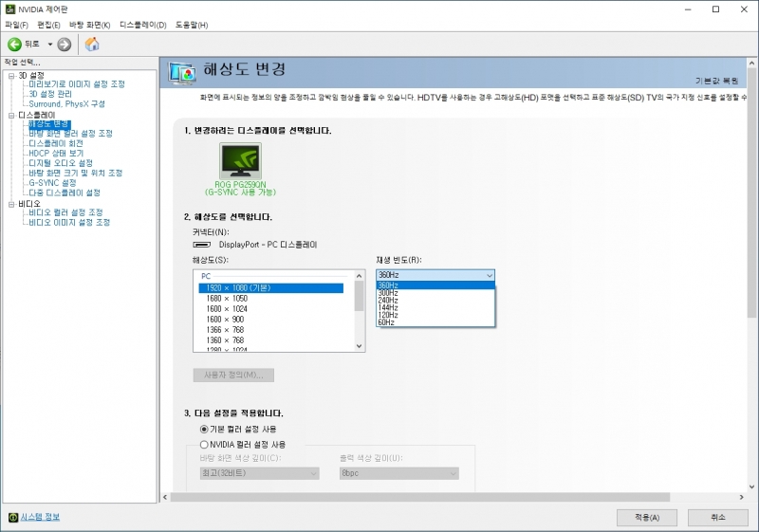Screen dimensions: 759x532
Task: Select resolution 1366 × 768
Action: coord(225,330)
